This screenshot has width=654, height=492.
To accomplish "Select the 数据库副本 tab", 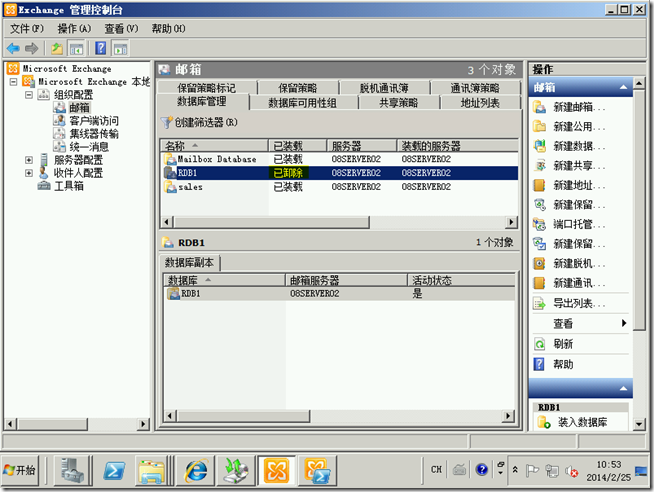I will (x=189, y=263).
